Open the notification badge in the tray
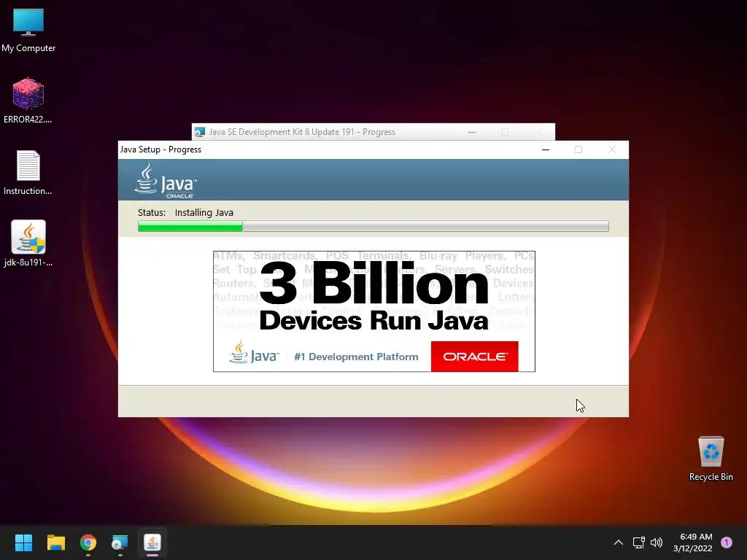This screenshot has height=560, width=747. pyautogui.click(x=727, y=542)
